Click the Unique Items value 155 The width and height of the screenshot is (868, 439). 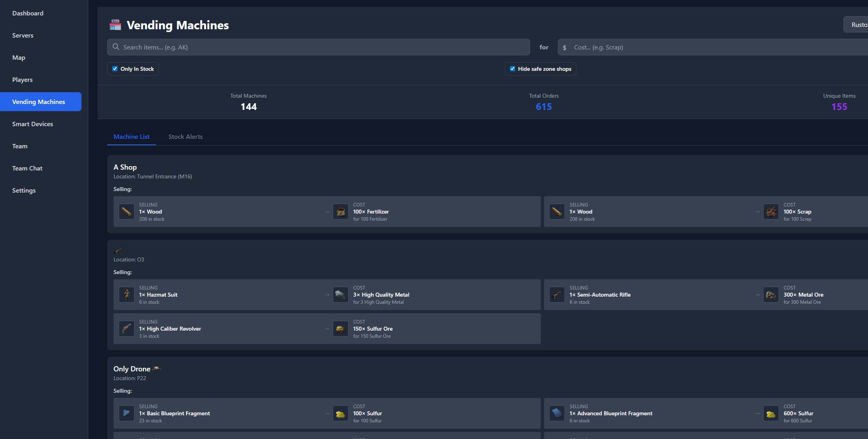(x=839, y=107)
